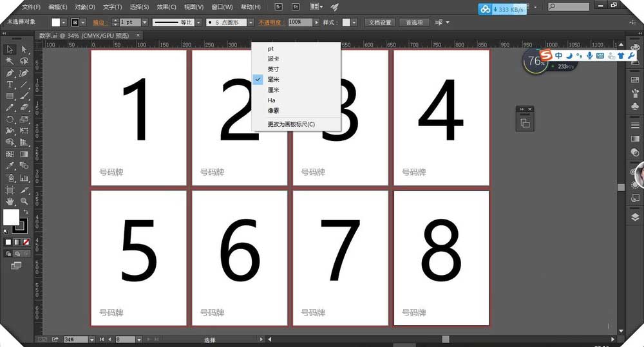Viewport: 644px width, 347px height.
Task: Select the Hand tool
Action: click(10, 202)
